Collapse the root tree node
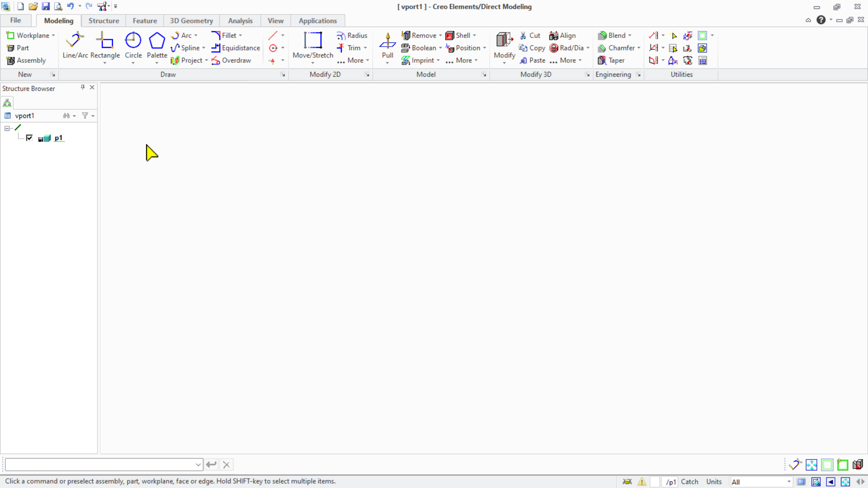This screenshot has width=868, height=488. pos(7,128)
